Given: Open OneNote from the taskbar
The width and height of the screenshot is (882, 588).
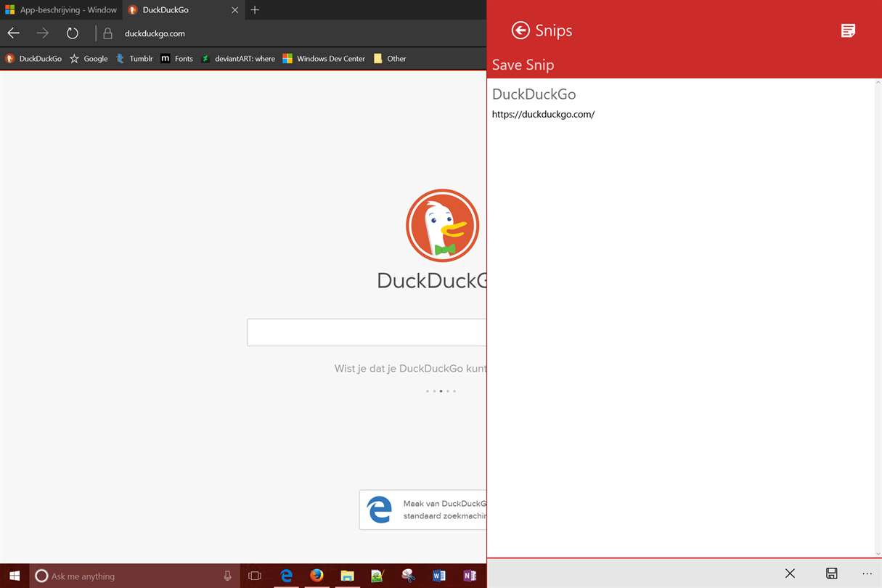Looking at the screenshot, I should (469, 576).
